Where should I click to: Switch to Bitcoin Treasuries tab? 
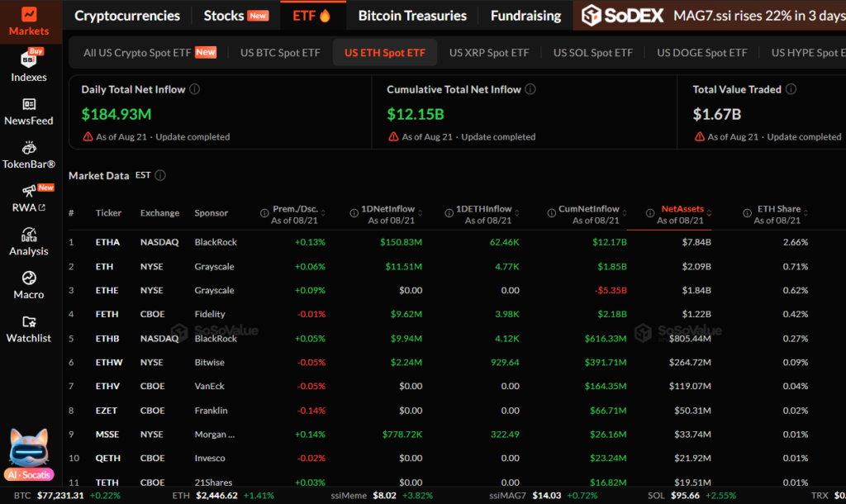coord(412,16)
